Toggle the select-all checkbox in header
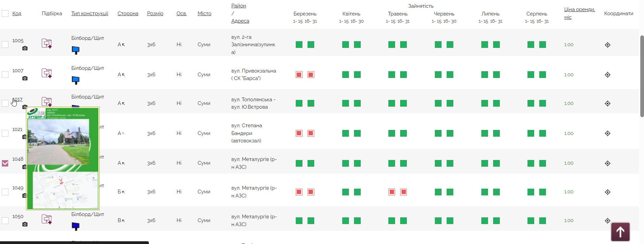644x244 pixels. click(5, 13)
